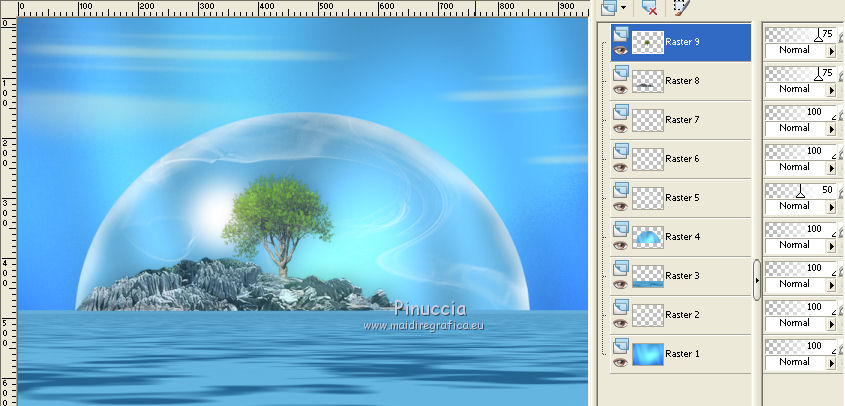Click the layer palette pane splitter arrow
This screenshot has width=845, height=406.
757,280
